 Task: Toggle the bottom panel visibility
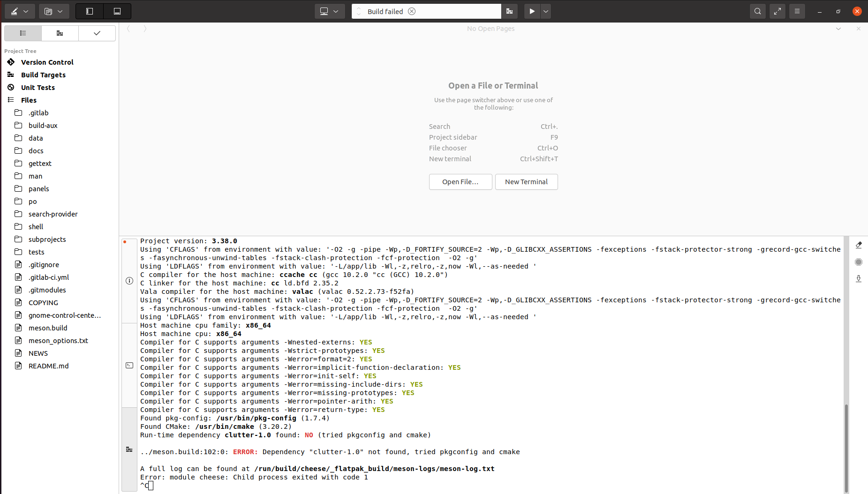117,11
